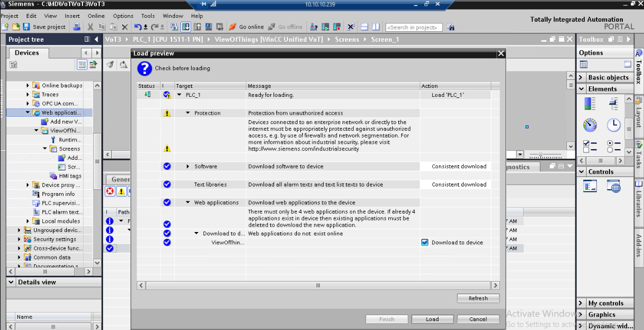Image resolution: width=644 pixels, height=330 pixels.
Task: Click the Print toolbar icon
Action: click(76, 27)
